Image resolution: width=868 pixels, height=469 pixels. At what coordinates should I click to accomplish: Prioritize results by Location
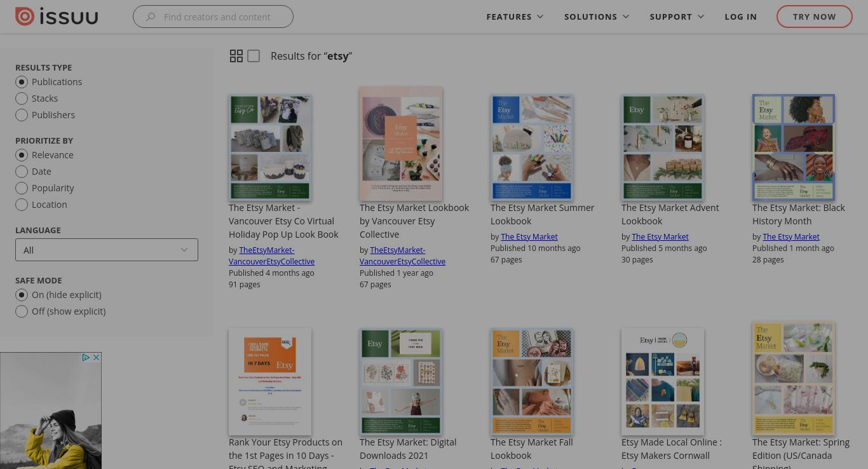(x=22, y=205)
